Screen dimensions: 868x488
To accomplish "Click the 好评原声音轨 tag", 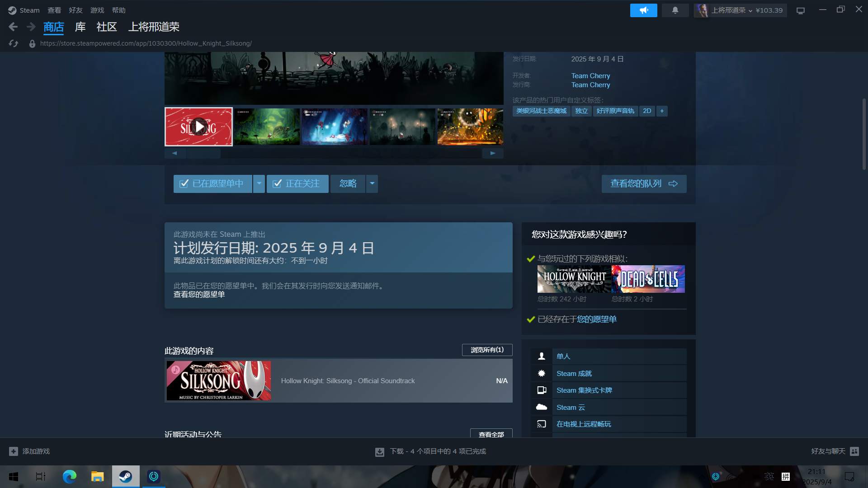I will [x=615, y=111].
